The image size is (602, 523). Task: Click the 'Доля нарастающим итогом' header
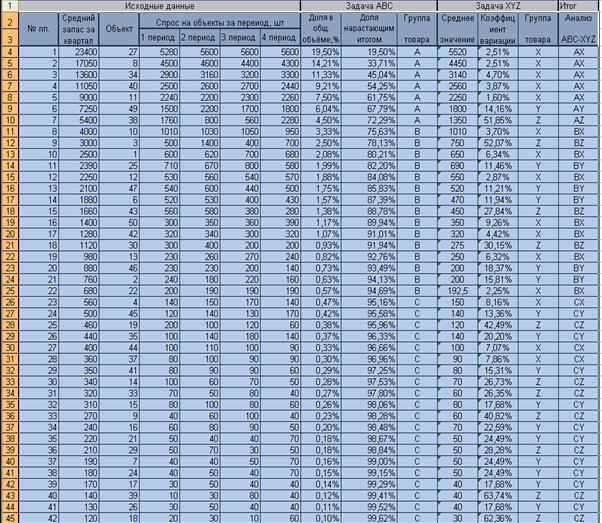pos(369,29)
